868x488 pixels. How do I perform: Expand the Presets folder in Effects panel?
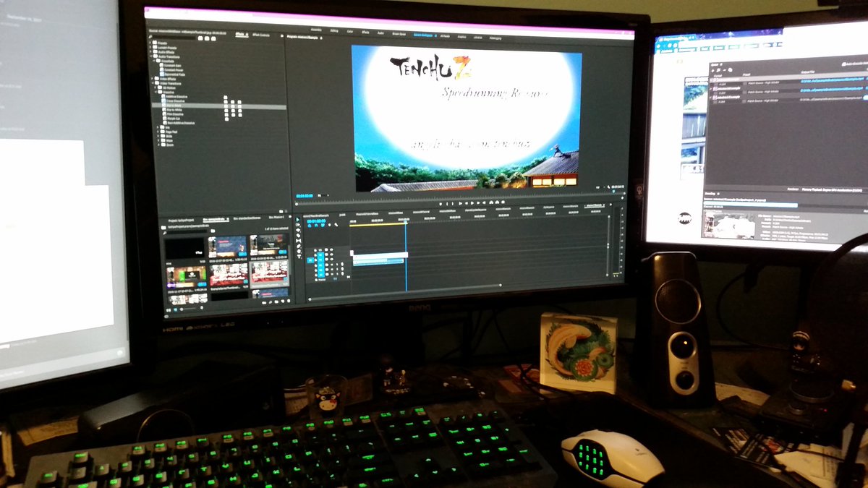[150, 43]
